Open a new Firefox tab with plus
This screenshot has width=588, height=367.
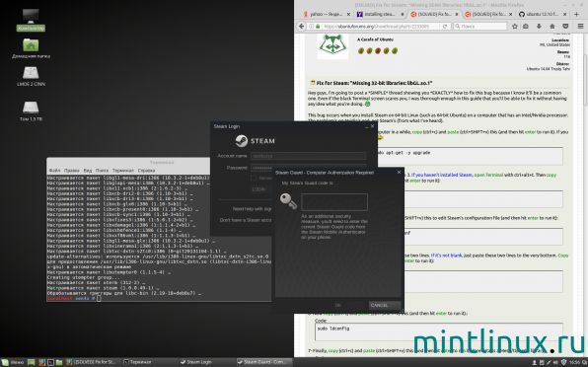tap(577, 14)
